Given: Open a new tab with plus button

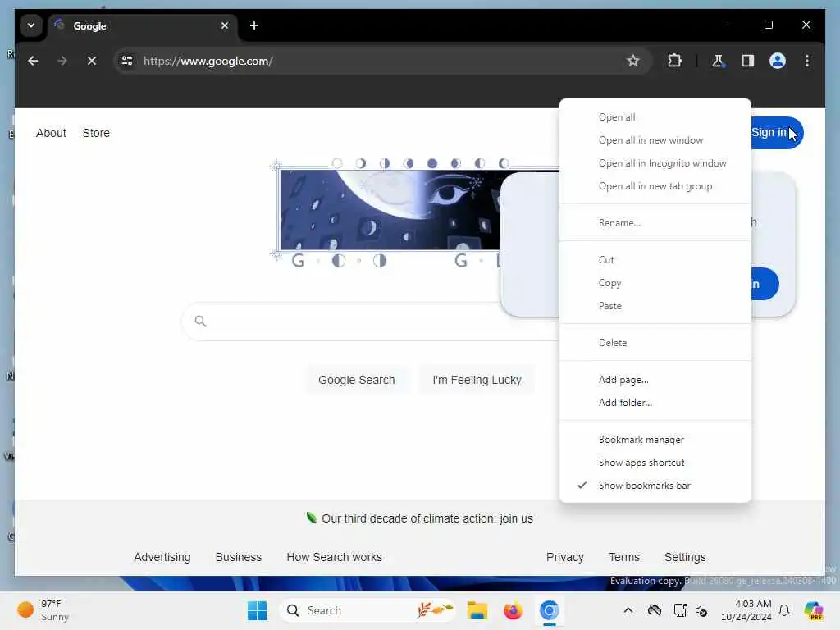Looking at the screenshot, I should [254, 25].
